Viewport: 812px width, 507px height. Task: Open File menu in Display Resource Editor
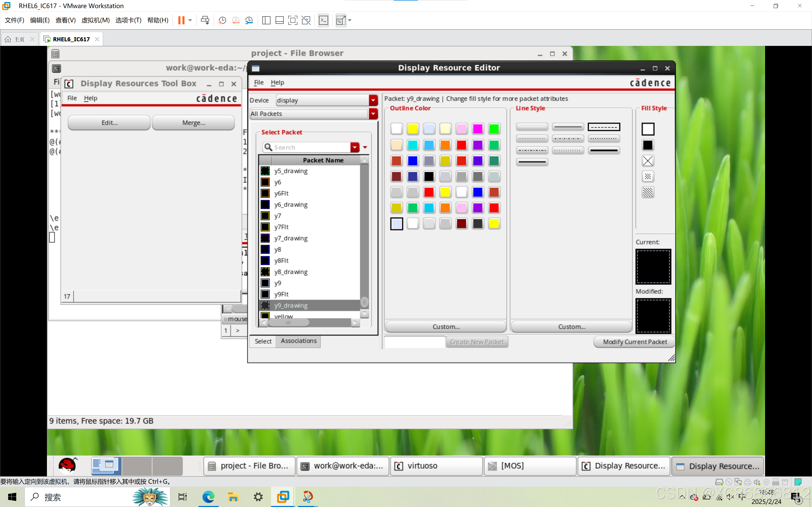258,82
